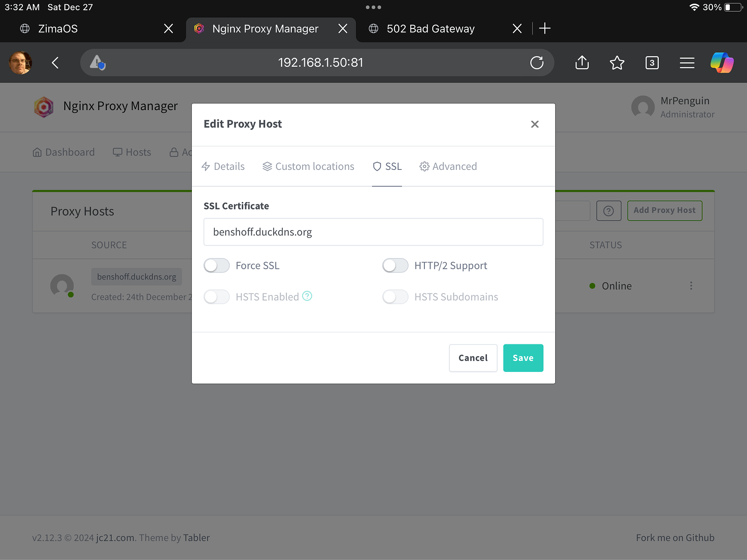The image size is (747, 560).
Task: Open the tab overview showing 3 tabs
Action: (652, 63)
